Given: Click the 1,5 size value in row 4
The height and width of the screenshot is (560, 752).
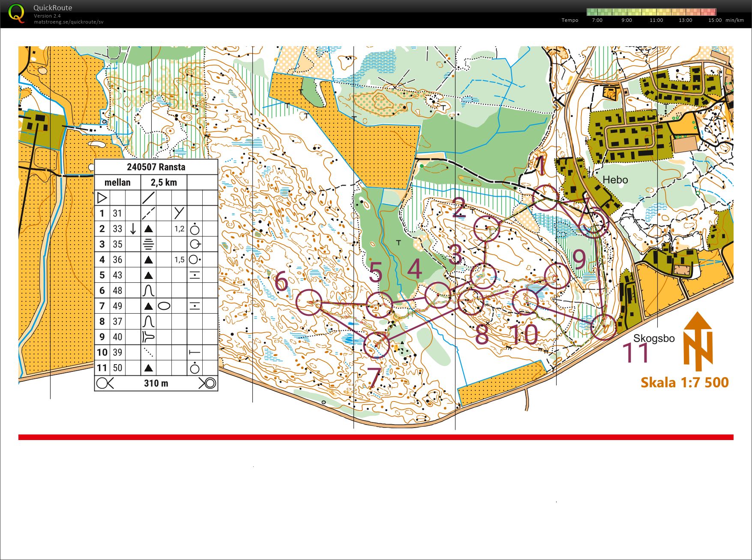Looking at the screenshot, I should pyautogui.click(x=179, y=260).
